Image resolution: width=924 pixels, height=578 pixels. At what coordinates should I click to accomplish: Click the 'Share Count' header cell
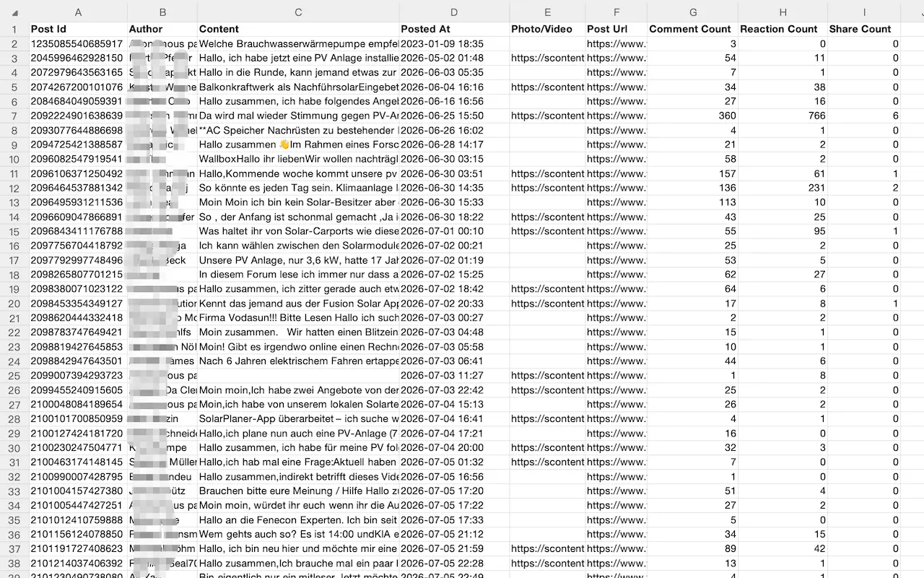click(864, 29)
